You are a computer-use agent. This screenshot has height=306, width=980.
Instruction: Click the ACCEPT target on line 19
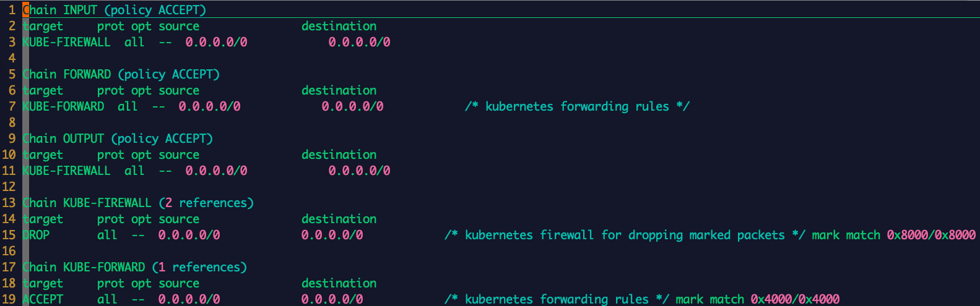pyautogui.click(x=43, y=299)
